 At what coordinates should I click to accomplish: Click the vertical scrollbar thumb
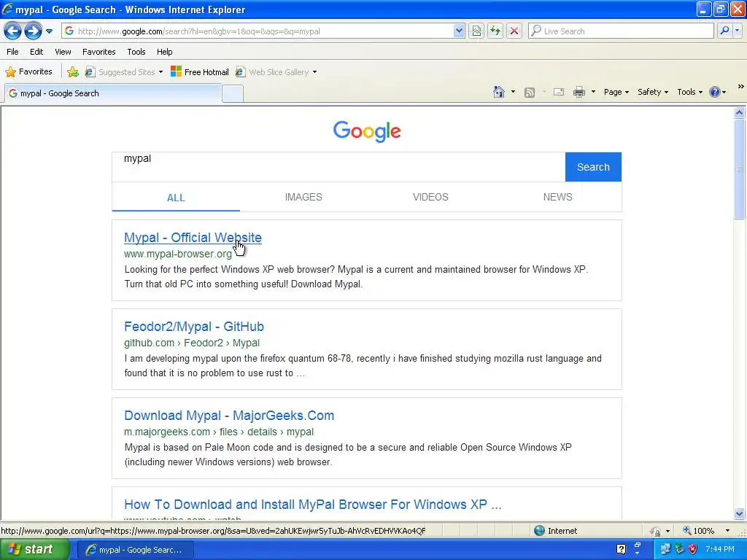[x=740, y=169]
